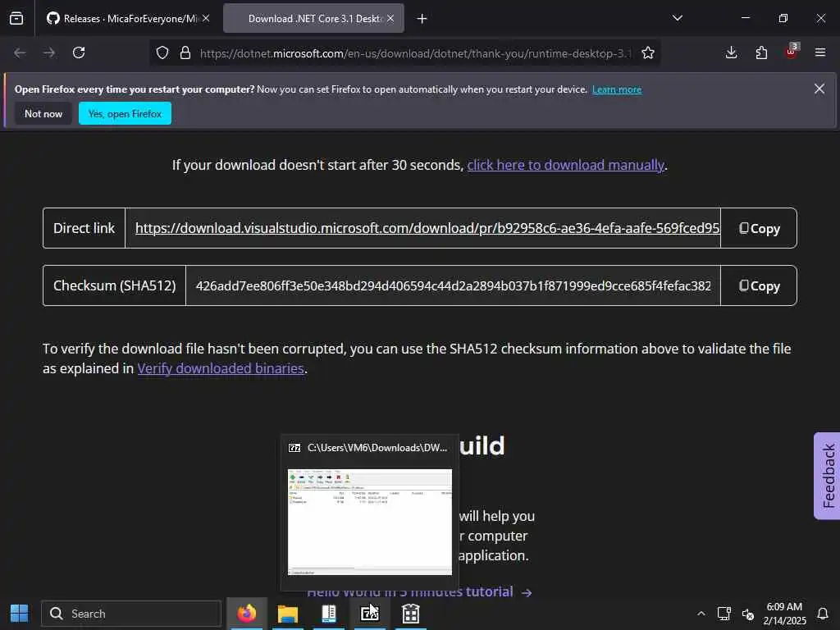Open the list all tabs dropdown
840x630 pixels.
point(677,18)
